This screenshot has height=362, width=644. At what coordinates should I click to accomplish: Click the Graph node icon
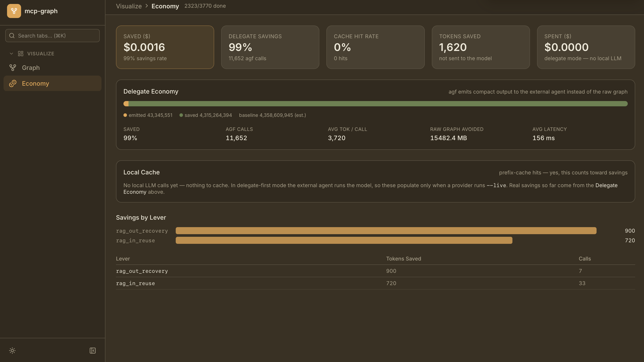(x=13, y=67)
